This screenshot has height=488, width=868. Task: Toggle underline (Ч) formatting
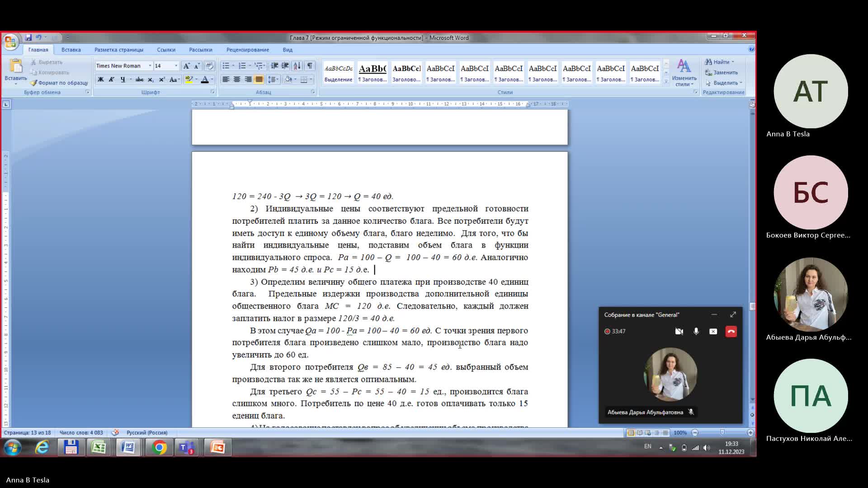coord(123,80)
